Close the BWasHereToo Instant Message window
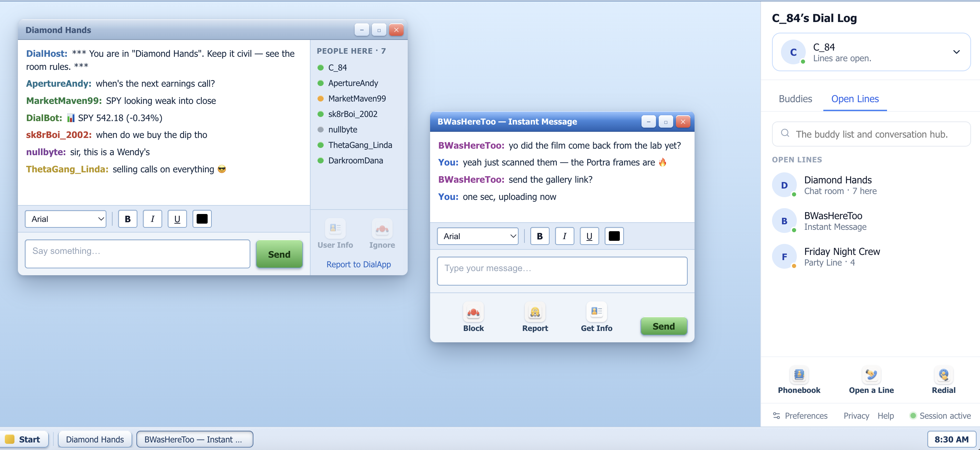 (683, 122)
